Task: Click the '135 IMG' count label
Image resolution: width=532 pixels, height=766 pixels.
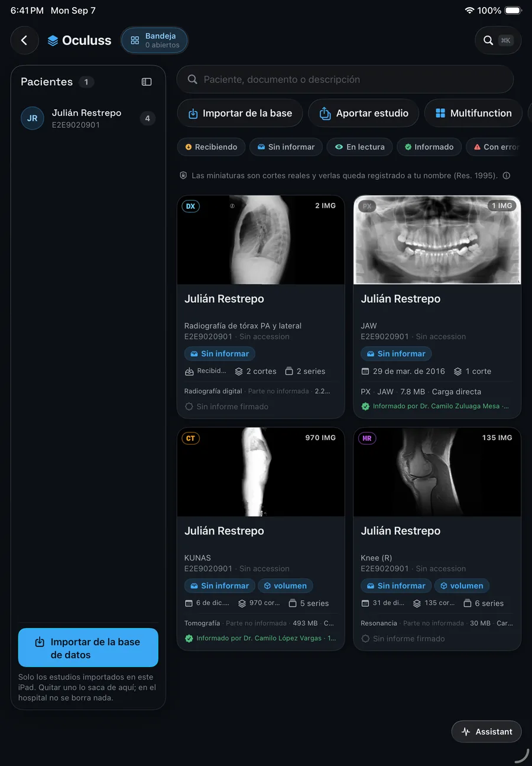Action: pos(497,438)
